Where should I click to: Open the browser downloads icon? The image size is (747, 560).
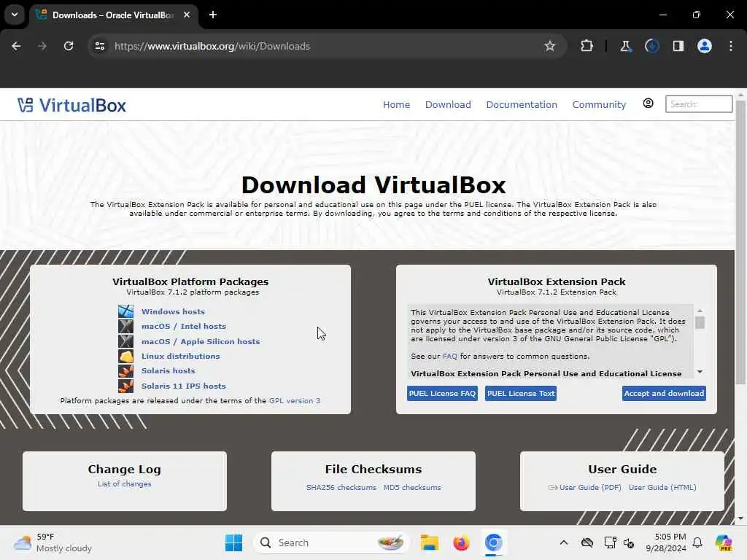pyautogui.click(x=651, y=46)
